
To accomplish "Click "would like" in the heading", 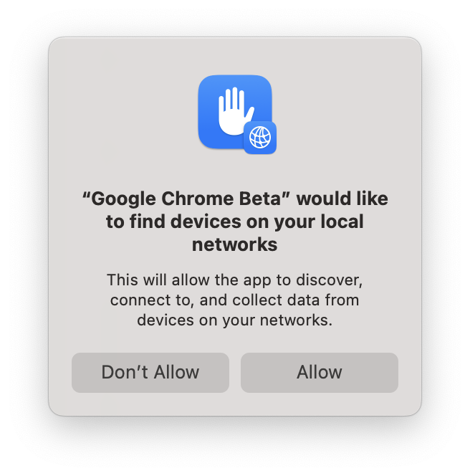I will [342, 199].
